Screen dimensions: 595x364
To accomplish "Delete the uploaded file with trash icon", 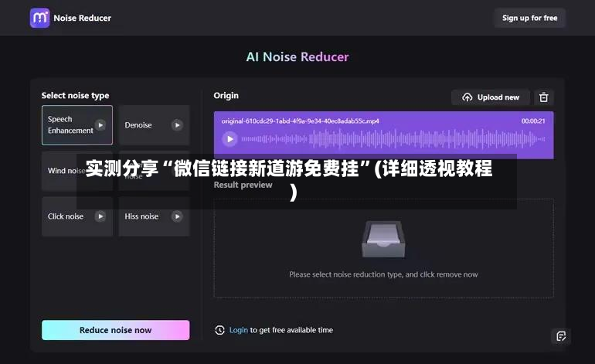I will point(544,97).
